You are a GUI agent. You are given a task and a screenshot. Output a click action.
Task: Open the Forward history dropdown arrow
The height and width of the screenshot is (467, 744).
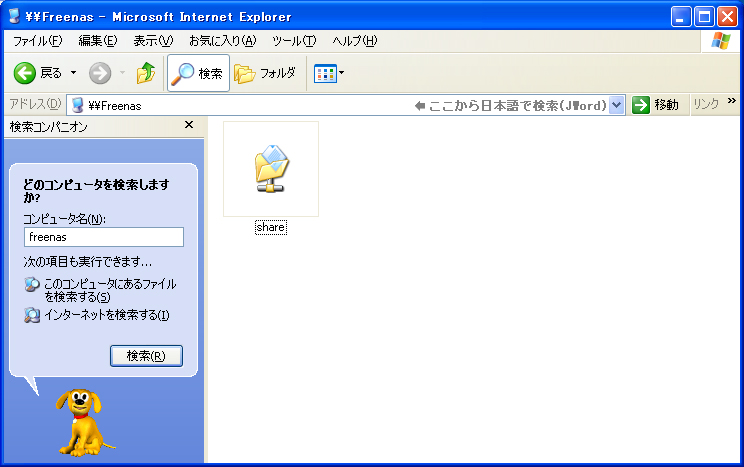tap(122, 73)
